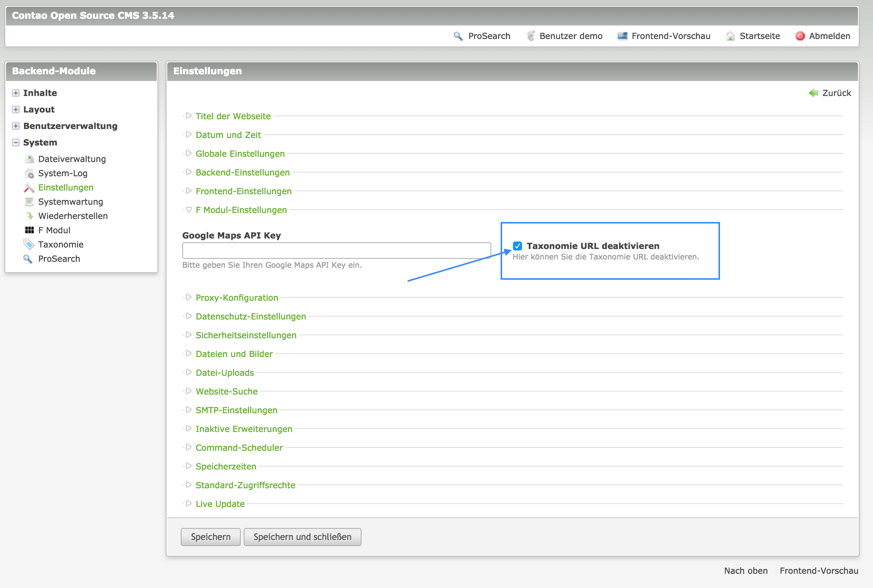Expand the Inhalte module group
The height and width of the screenshot is (588, 873).
coord(16,93)
